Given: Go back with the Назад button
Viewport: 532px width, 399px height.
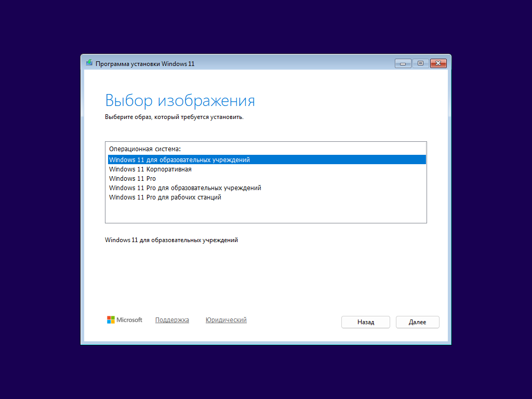Looking at the screenshot, I should (x=365, y=322).
